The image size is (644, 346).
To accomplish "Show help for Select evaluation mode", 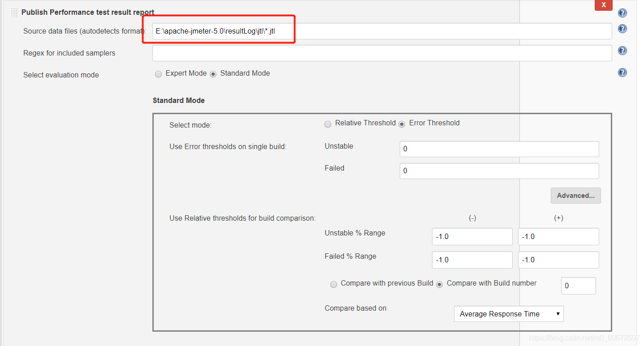I will [x=622, y=73].
